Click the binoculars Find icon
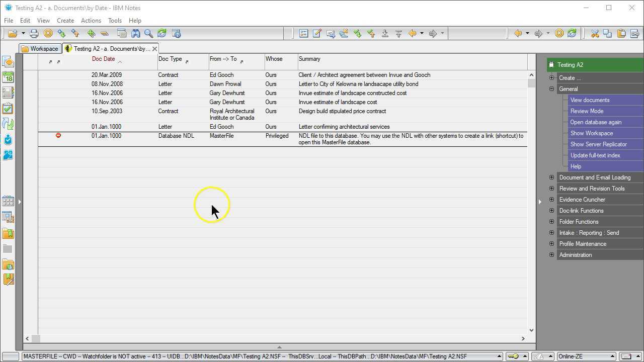Screen dimensions: 644x362 coord(135,34)
